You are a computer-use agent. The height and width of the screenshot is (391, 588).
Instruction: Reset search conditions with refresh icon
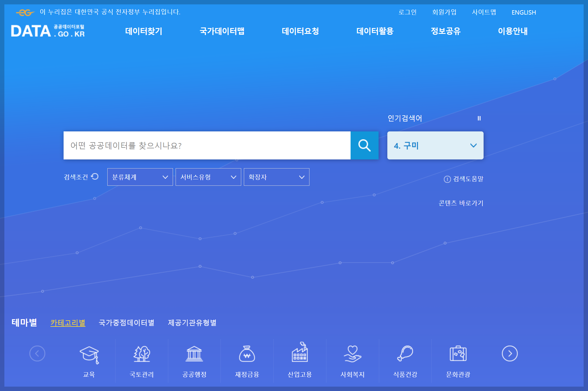pos(95,177)
